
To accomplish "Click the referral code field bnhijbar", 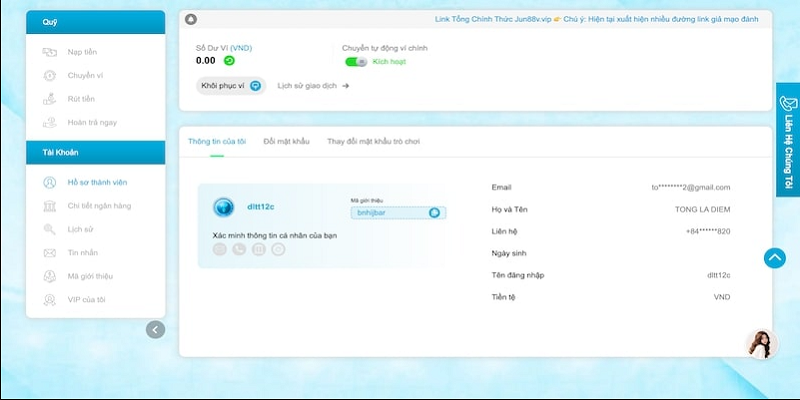I will pos(388,212).
